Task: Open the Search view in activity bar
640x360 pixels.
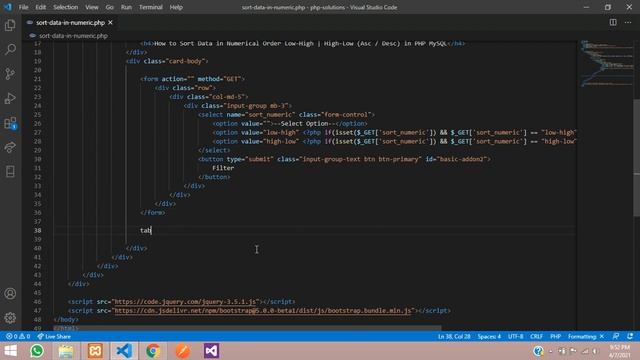Action: click(10, 49)
